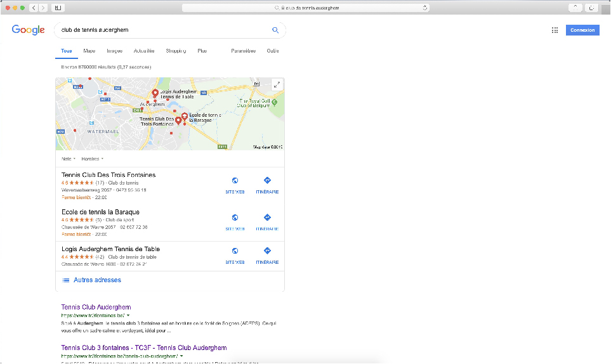Image resolution: width=611 pixels, height=364 pixels.
Task: Go forward in browser history
Action: [43, 8]
